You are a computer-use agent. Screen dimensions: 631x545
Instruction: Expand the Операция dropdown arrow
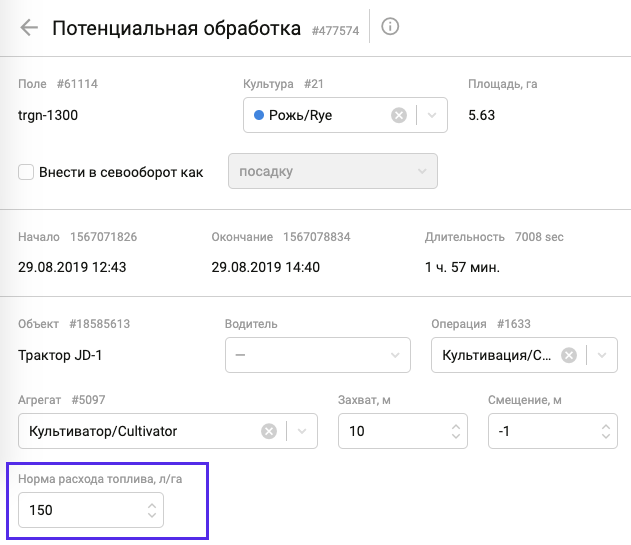[601, 355]
